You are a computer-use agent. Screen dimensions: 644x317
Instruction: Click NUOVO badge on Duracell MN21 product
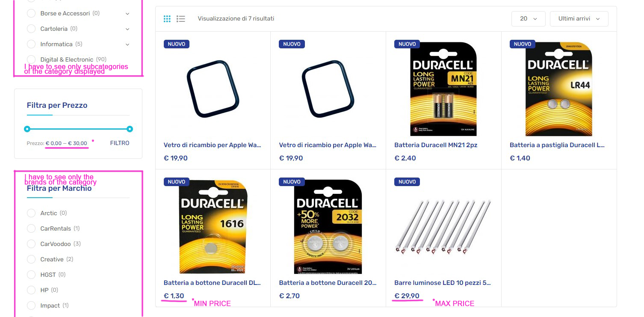point(407,44)
